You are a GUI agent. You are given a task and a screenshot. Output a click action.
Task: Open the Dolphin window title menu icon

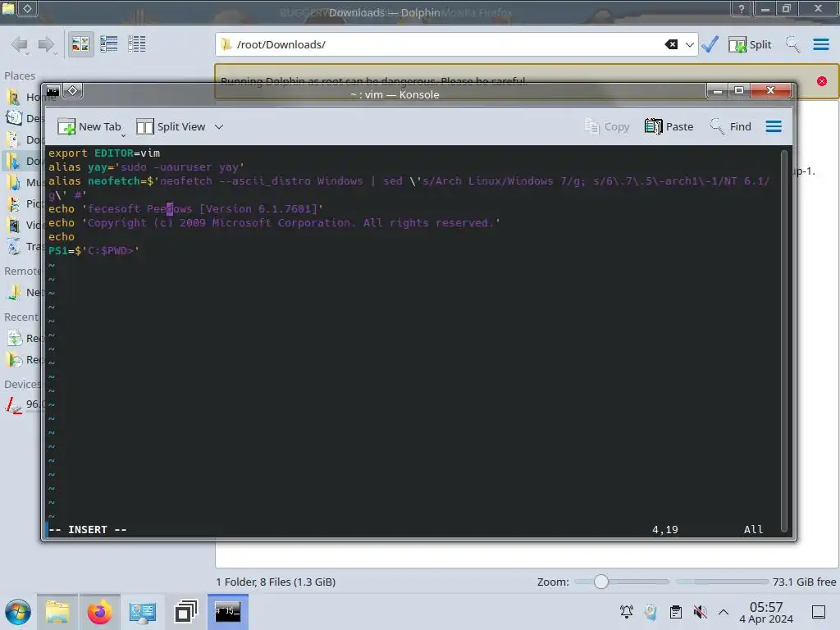[8, 8]
